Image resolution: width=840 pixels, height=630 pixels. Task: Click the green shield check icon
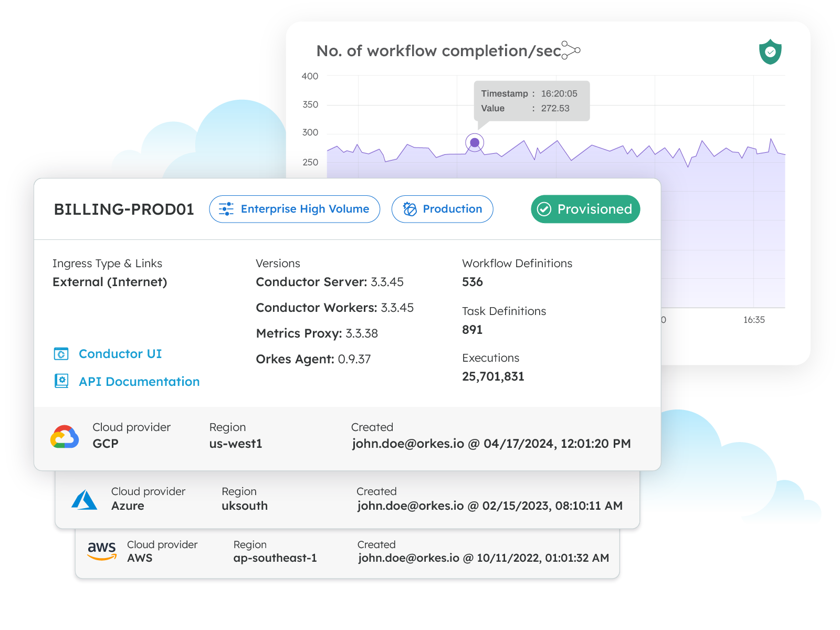click(770, 52)
